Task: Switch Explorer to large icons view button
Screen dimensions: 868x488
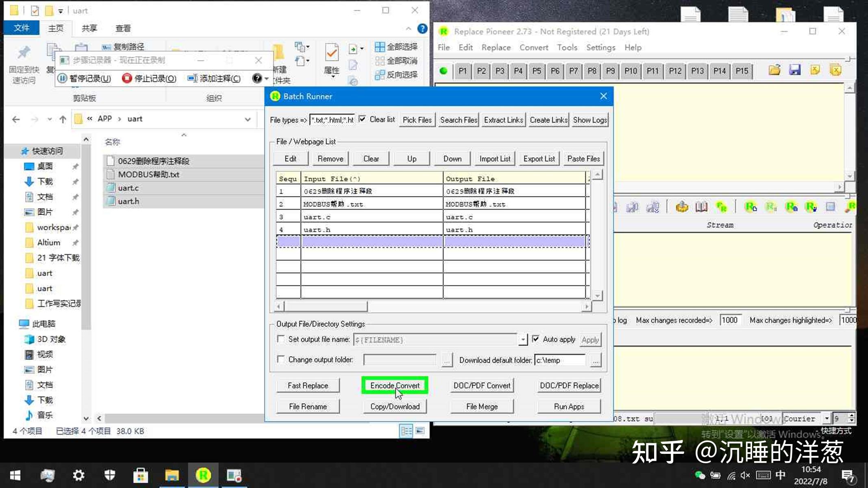Action: tap(420, 431)
